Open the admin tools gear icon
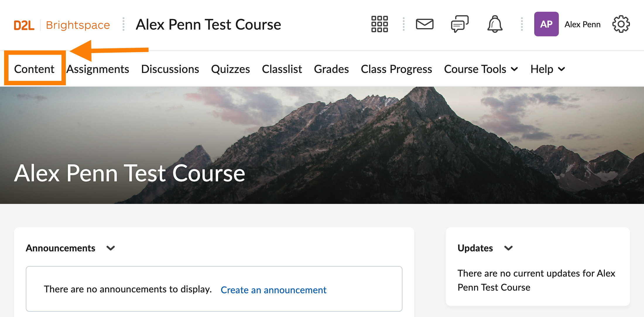 pos(621,24)
